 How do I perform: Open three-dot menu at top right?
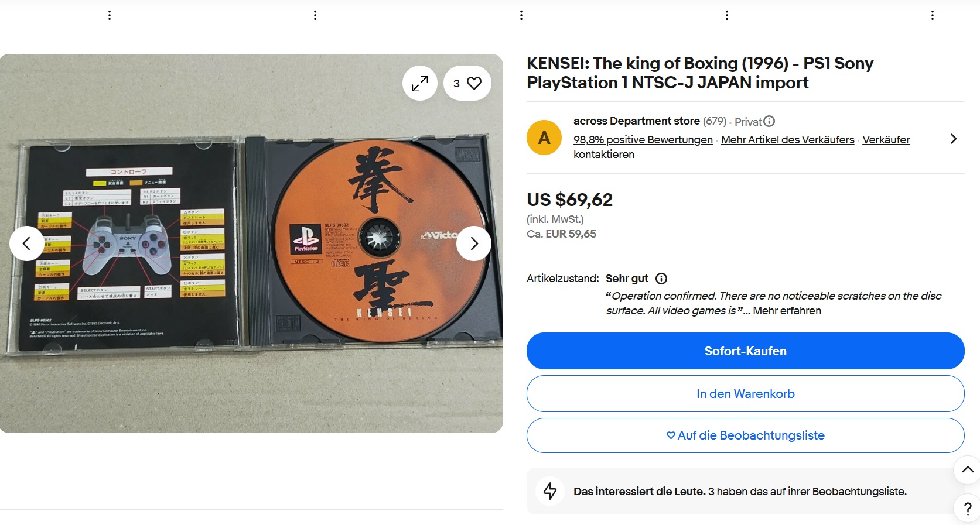click(x=933, y=15)
